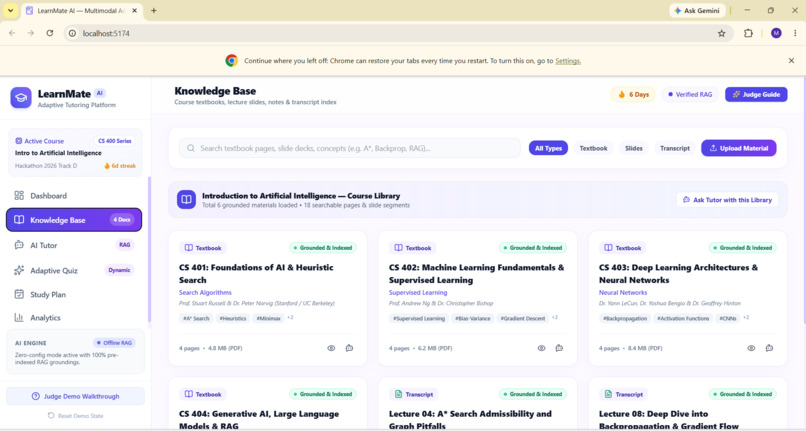Click the search textbook pages field
The height and width of the screenshot is (431, 806).
(350, 148)
